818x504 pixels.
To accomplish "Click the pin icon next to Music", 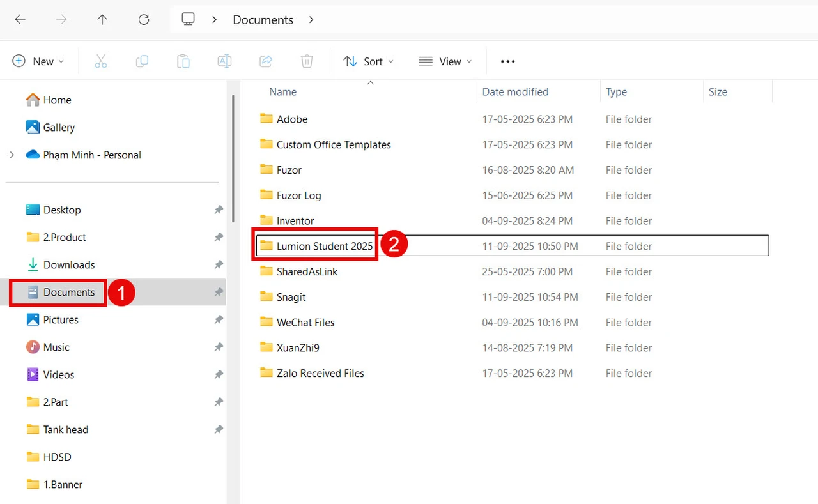I will [219, 347].
